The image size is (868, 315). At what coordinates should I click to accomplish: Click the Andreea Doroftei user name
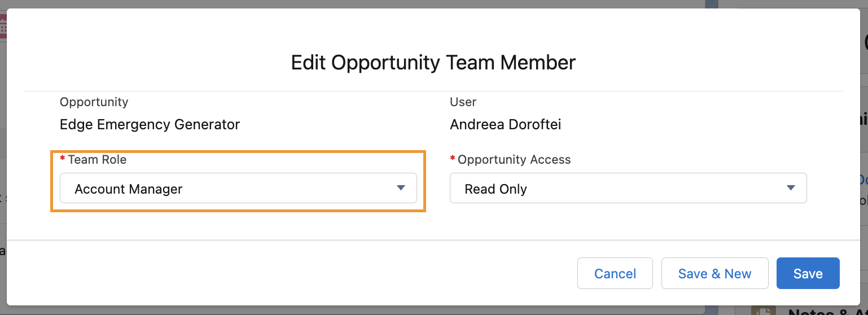(505, 124)
